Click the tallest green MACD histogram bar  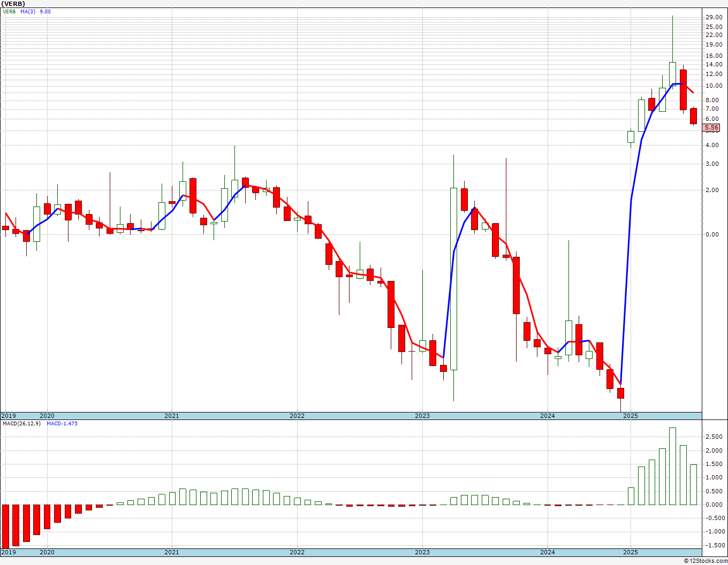pos(672,466)
